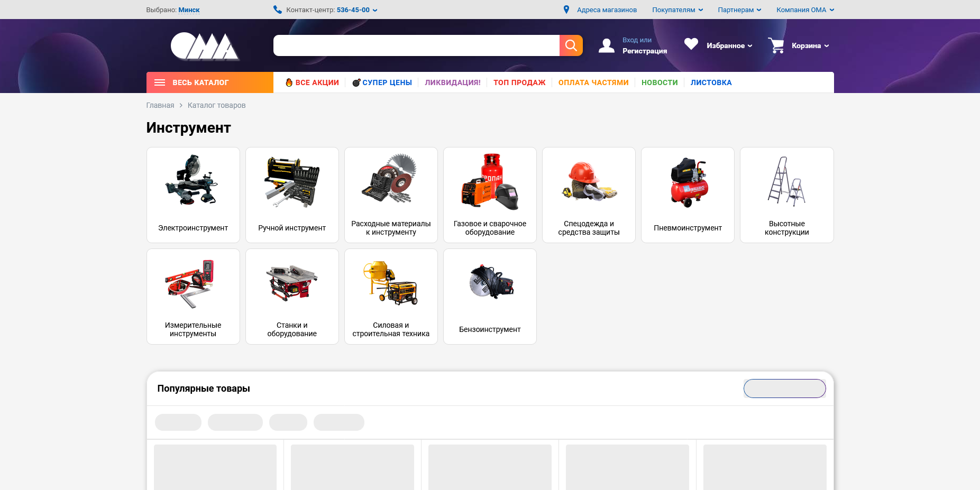This screenshot has height=490, width=980.
Task: Click the heart favorites icon
Action: coord(691,44)
